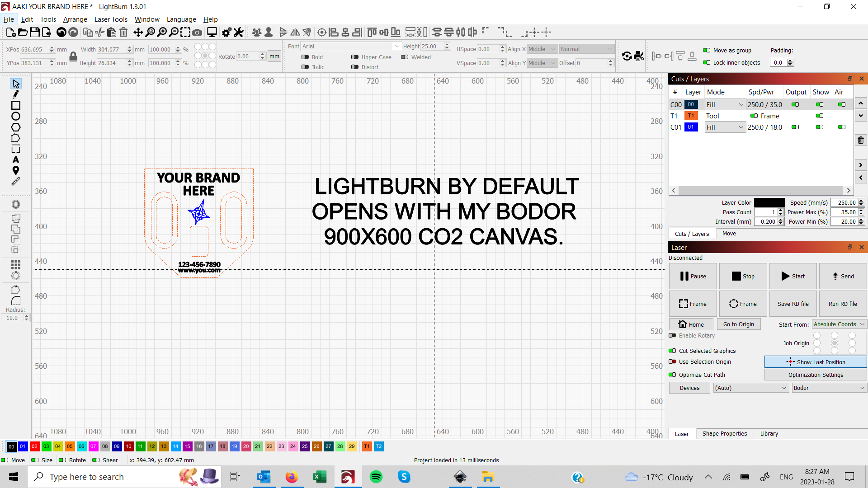Open Mode dropdown for layer C00

(725, 104)
